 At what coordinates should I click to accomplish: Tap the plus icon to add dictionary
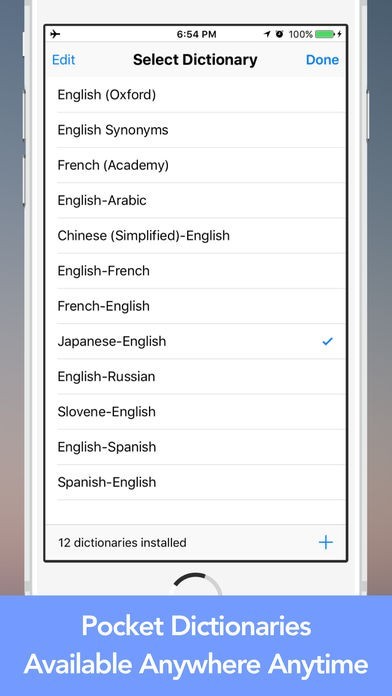click(325, 542)
